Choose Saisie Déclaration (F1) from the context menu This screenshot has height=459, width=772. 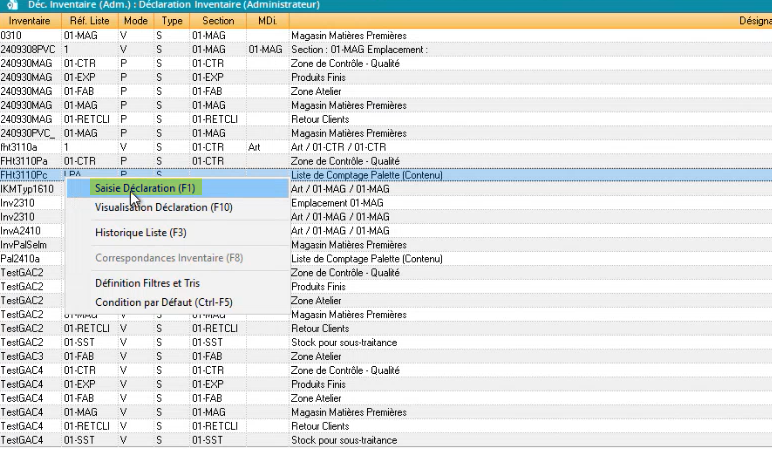145,188
